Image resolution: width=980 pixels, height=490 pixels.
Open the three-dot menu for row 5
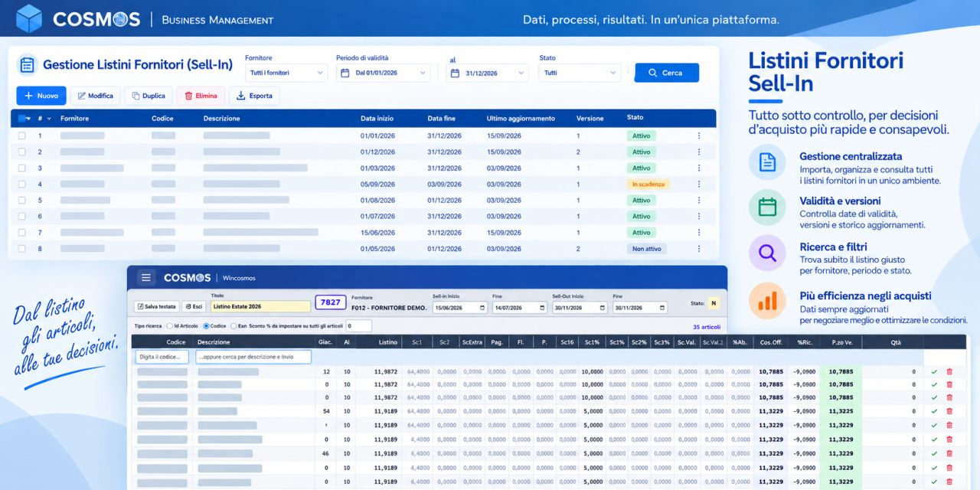tap(698, 200)
